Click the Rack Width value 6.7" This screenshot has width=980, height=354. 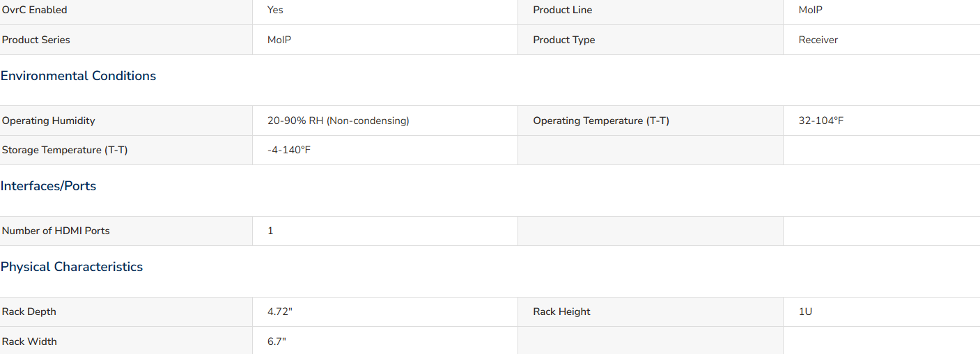[277, 341]
